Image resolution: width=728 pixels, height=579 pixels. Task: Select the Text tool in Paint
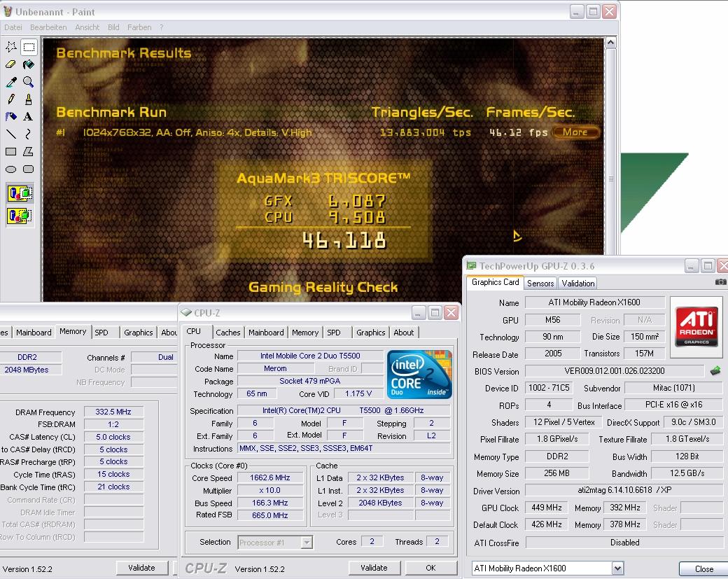click(x=29, y=116)
